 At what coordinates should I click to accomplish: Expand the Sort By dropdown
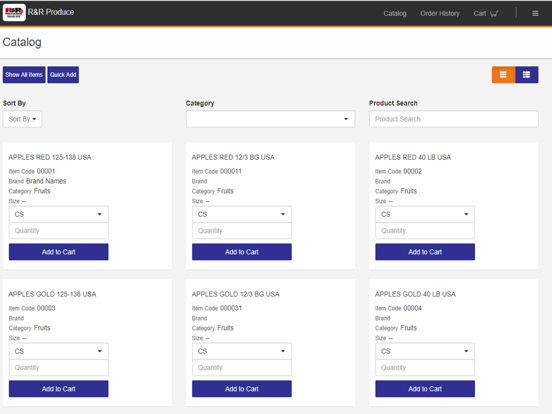(x=23, y=119)
